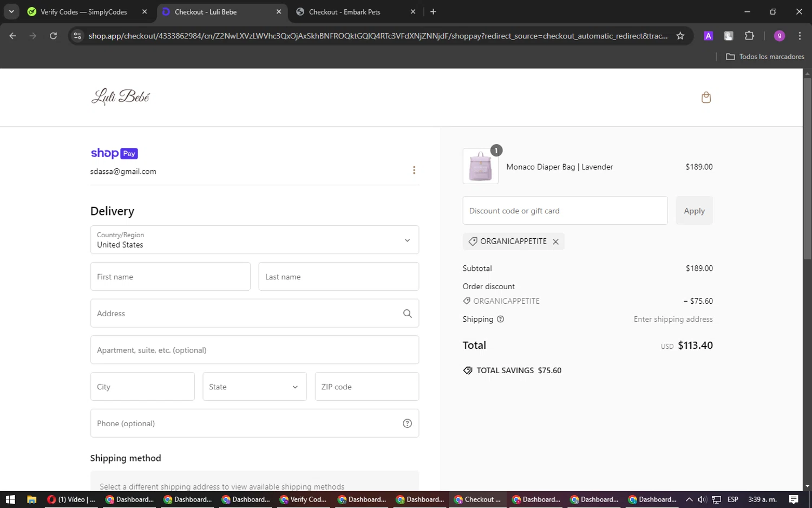
Task: Click the address search magnifier icon
Action: 407,314
